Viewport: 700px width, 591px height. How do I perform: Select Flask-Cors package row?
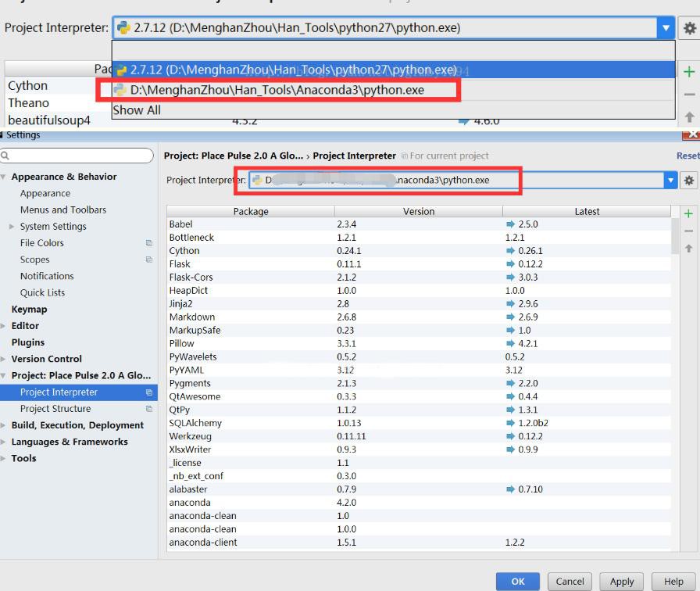(x=419, y=278)
